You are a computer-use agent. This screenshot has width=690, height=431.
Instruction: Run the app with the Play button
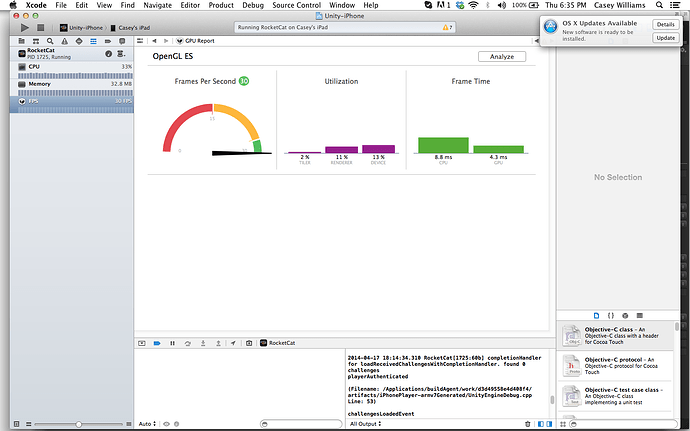(25, 28)
